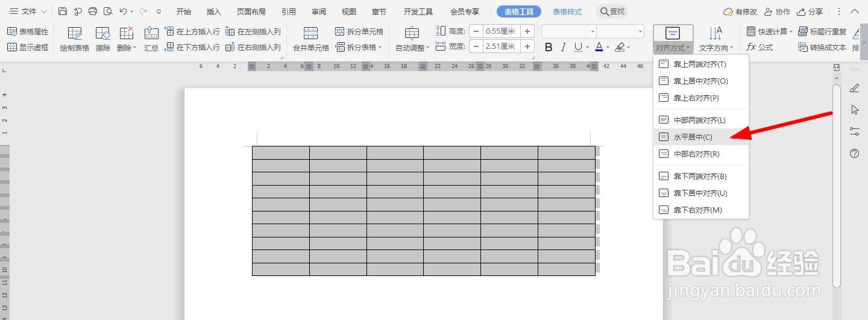This screenshot has width=868, height=320.
Task: Increase column width with plus button
Action: click(528, 46)
